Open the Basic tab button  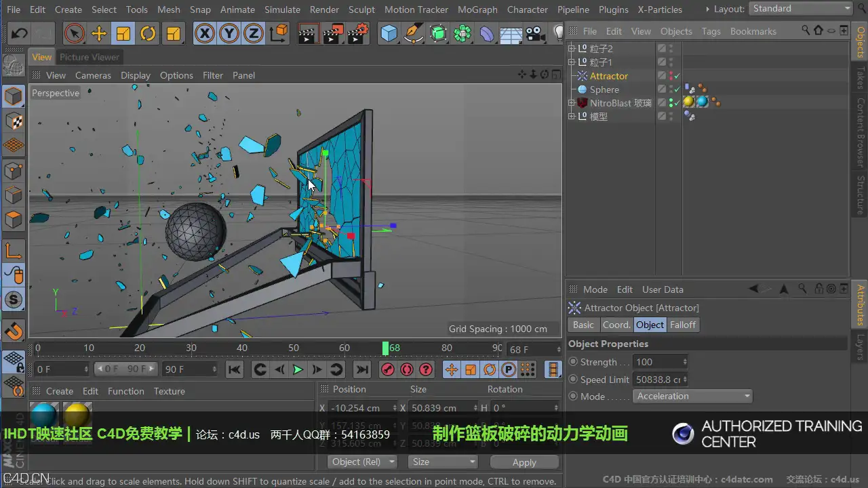pos(583,325)
